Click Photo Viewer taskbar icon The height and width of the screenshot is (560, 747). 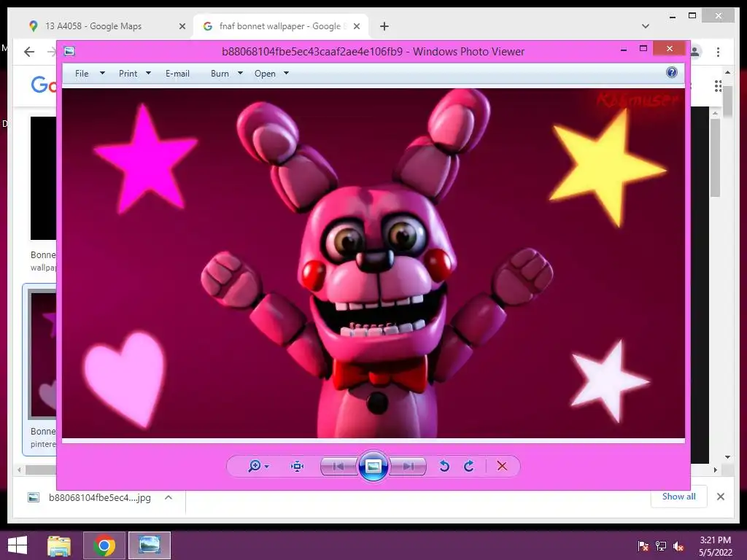coord(150,545)
